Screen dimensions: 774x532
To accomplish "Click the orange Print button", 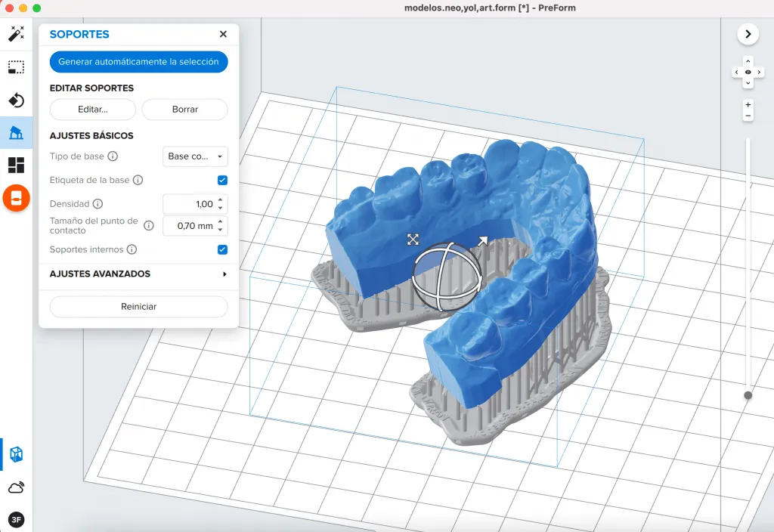I will point(17,198).
